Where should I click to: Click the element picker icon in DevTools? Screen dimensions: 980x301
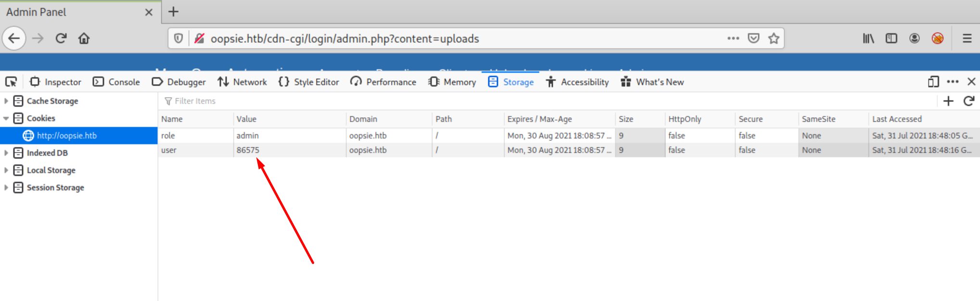(11, 82)
